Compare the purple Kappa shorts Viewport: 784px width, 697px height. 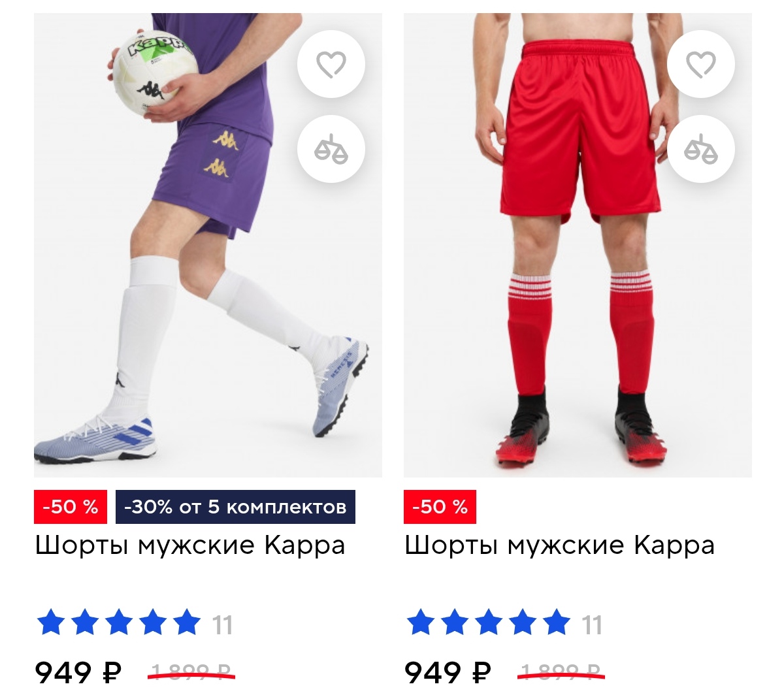pyautogui.click(x=331, y=149)
